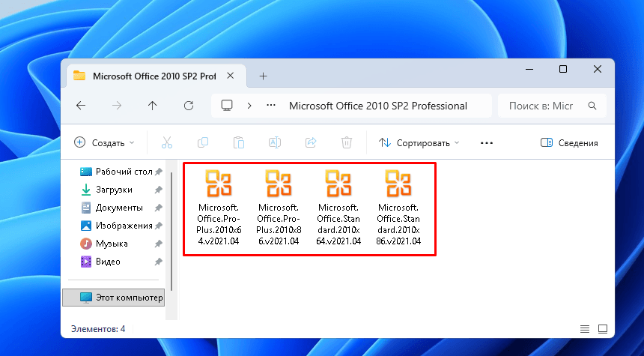This screenshot has width=644, height=356.
Task: Click address bar path Microsoft Office 2010 SP2 Professional
Action: click(378, 106)
